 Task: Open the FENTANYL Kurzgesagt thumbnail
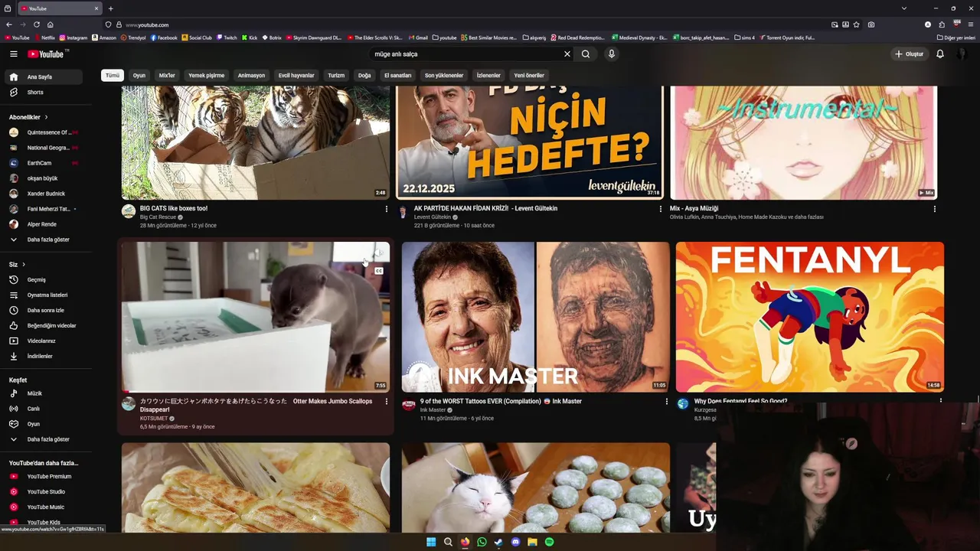(x=810, y=318)
